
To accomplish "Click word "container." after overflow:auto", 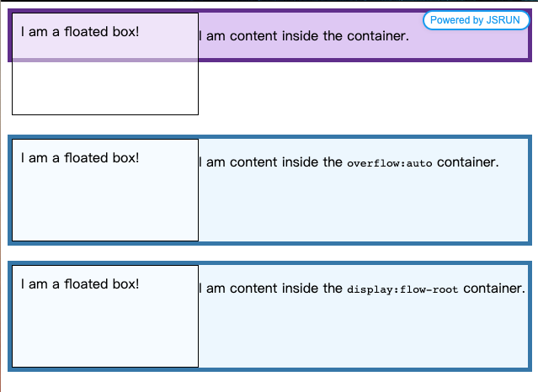I will click(467, 162).
